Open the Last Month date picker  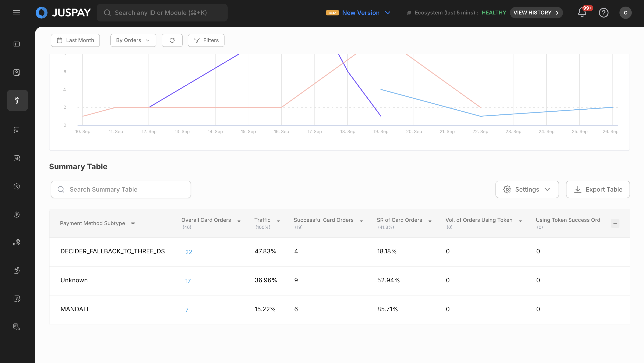tap(75, 40)
